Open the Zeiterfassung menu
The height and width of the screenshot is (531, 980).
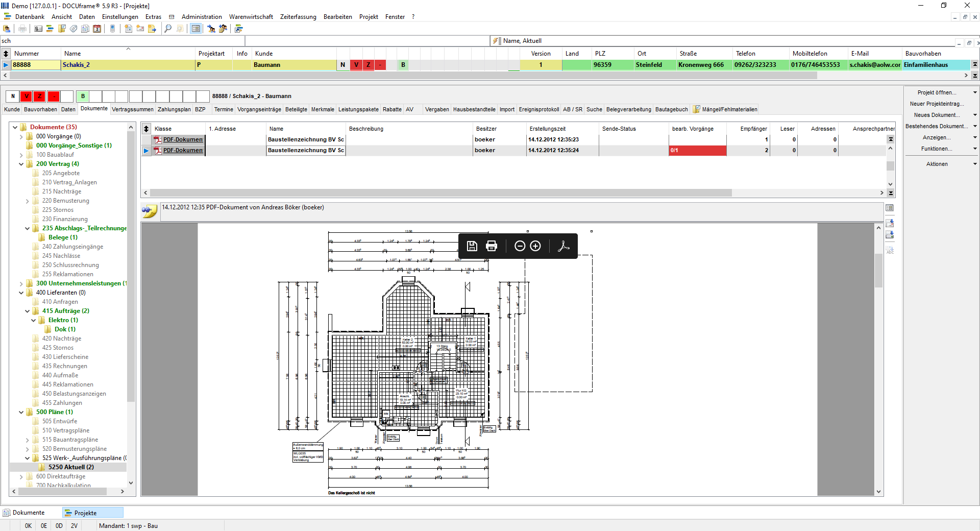pos(298,17)
